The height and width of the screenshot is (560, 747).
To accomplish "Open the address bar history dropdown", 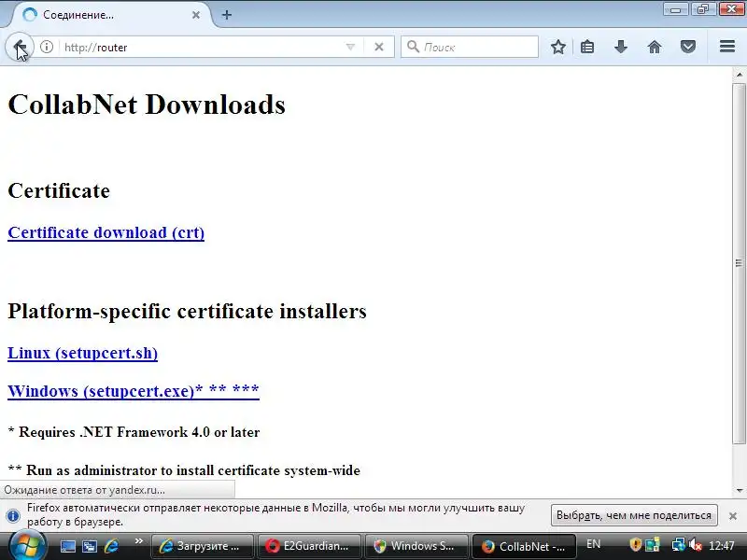I will (x=351, y=47).
